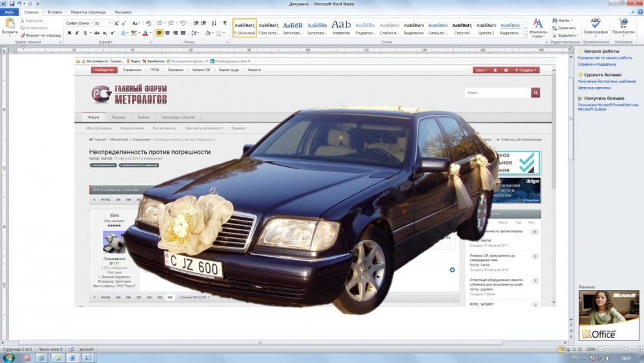Image resolution: width=644 pixels, height=363 pixels.
Task: Click the subscript (x₂) icon
Action: click(105, 33)
